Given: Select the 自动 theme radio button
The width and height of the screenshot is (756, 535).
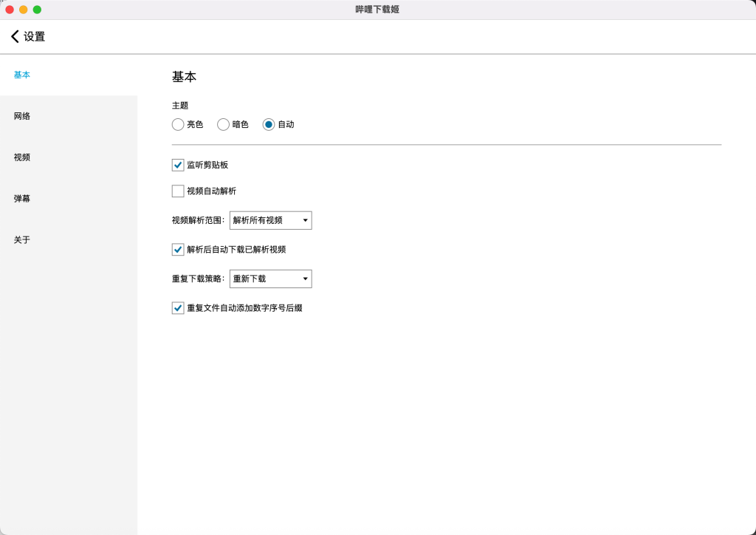Looking at the screenshot, I should coord(269,124).
